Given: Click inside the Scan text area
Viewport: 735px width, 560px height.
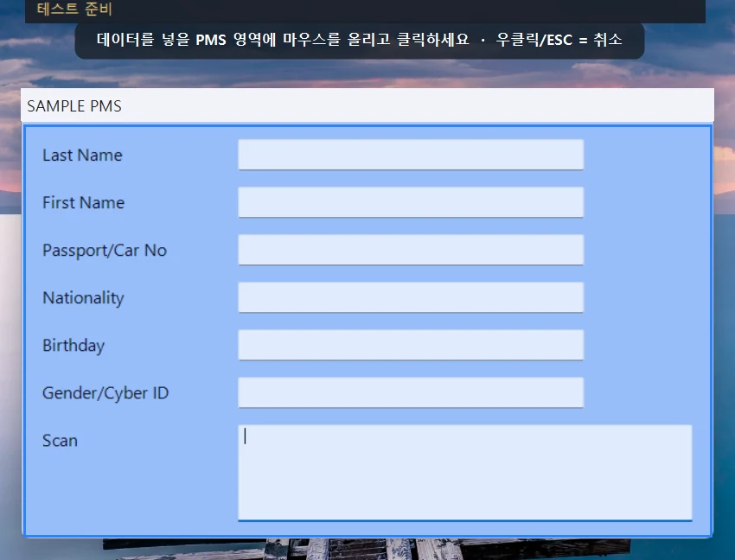Looking at the screenshot, I should (x=465, y=473).
